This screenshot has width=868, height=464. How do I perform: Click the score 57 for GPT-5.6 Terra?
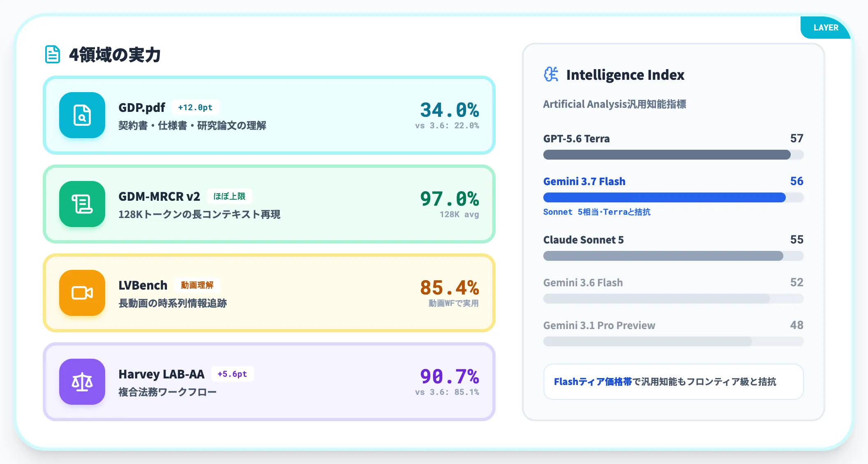click(x=796, y=138)
